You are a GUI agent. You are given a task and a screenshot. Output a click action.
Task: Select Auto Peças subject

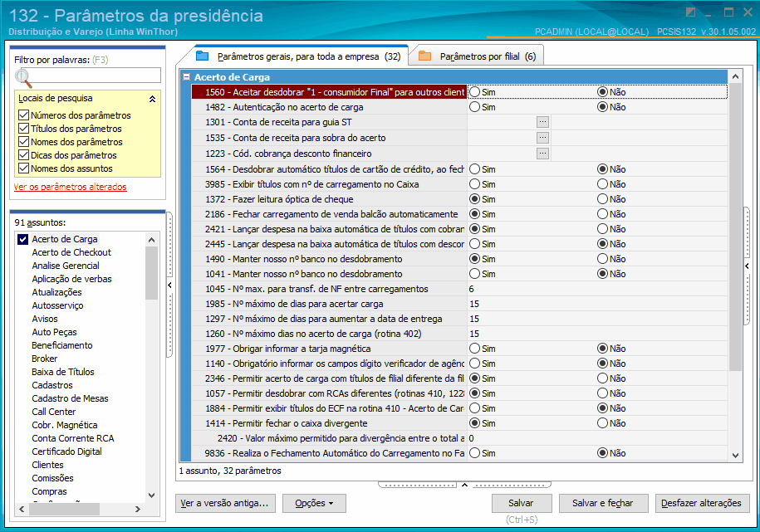pyautogui.click(x=54, y=332)
